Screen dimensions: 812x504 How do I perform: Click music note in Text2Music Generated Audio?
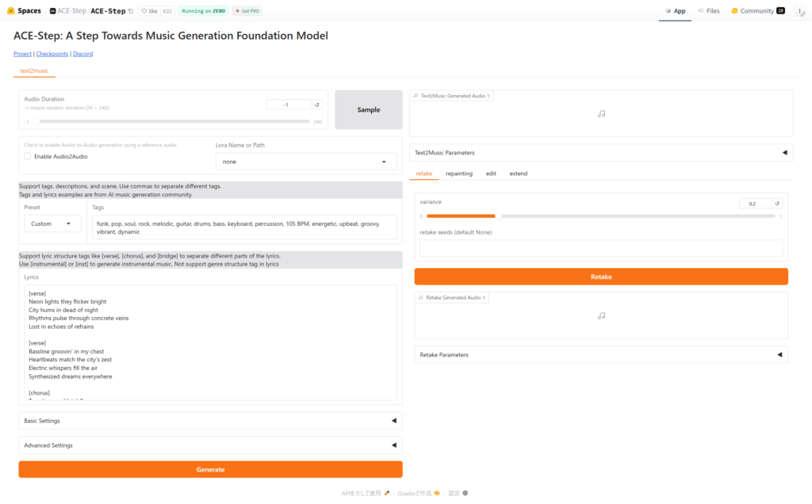click(x=601, y=114)
